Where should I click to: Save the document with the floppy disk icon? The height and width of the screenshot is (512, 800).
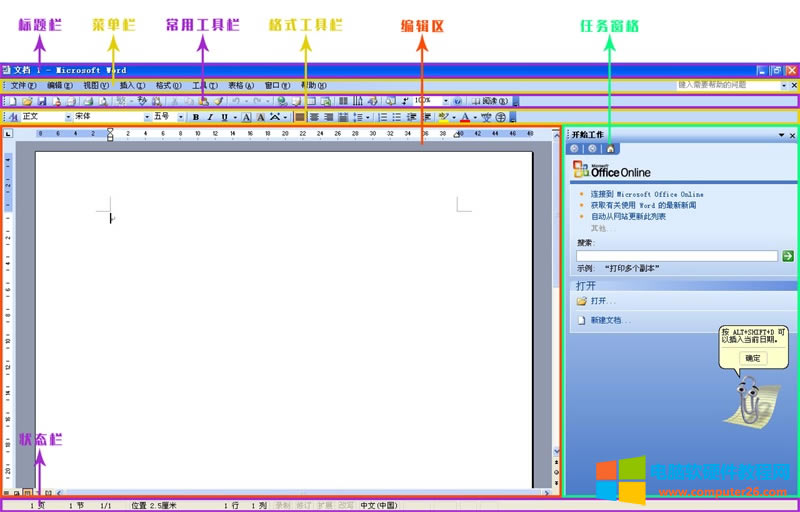[42, 101]
